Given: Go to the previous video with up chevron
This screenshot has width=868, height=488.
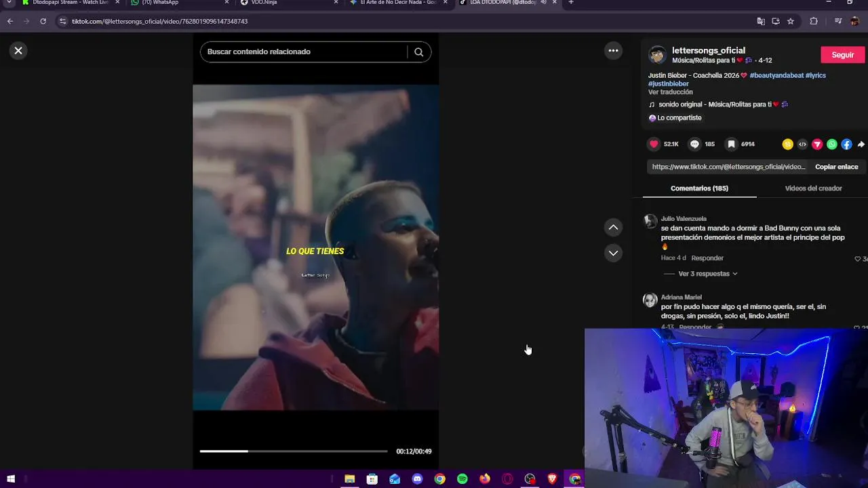Looking at the screenshot, I should [x=613, y=228].
